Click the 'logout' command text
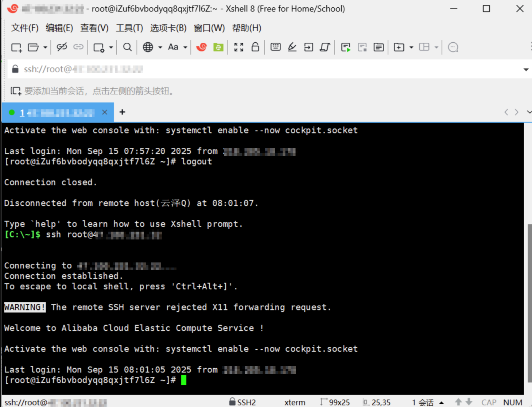The width and height of the screenshot is (532, 407). click(197, 162)
